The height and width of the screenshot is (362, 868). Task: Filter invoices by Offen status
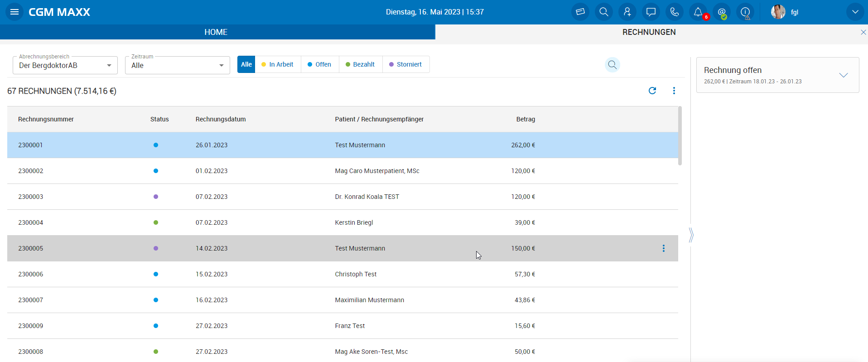pyautogui.click(x=319, y=64)
